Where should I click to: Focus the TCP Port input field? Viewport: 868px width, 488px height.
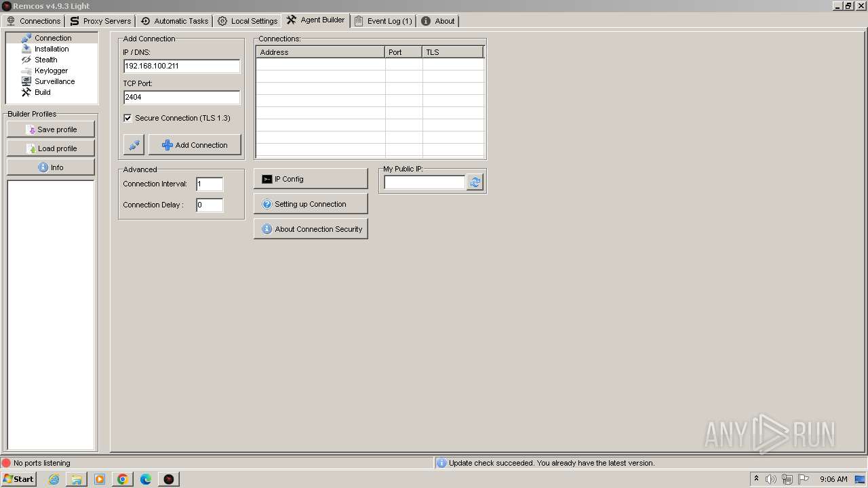click(x=182, y=97)
